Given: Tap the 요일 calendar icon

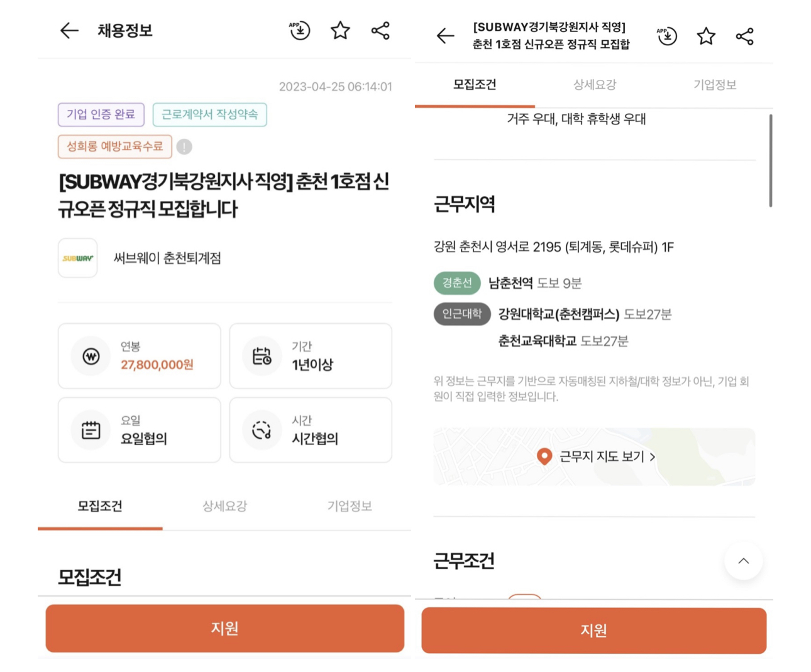Looking at the screenshot, I should (x=91, y=430).
